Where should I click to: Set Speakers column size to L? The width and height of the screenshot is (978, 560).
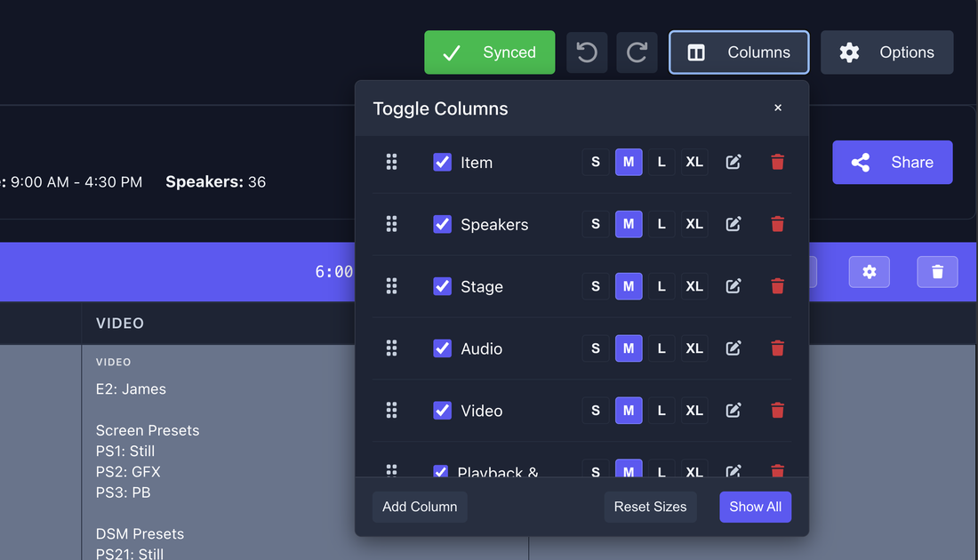pyautogui.click(x=661, y=224)
